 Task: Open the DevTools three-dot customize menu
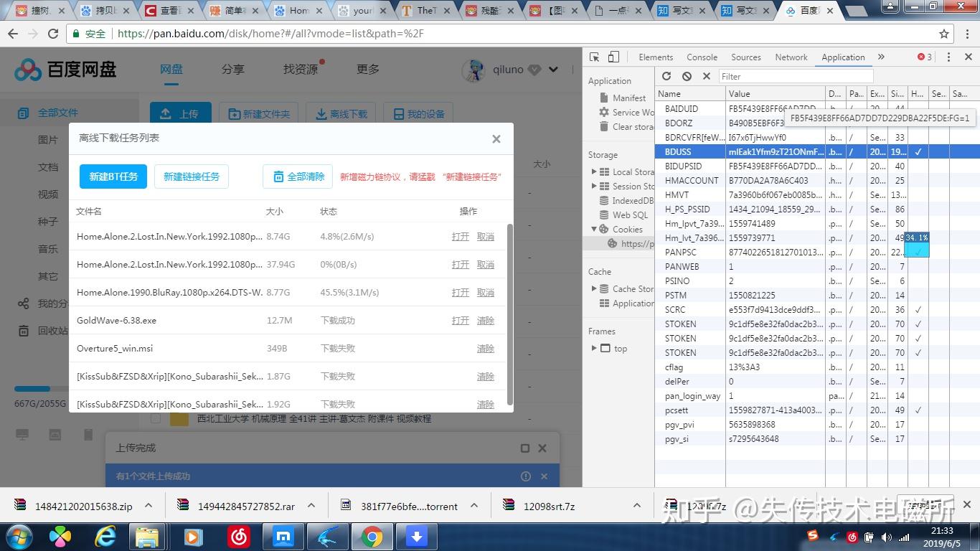(948, 57)
